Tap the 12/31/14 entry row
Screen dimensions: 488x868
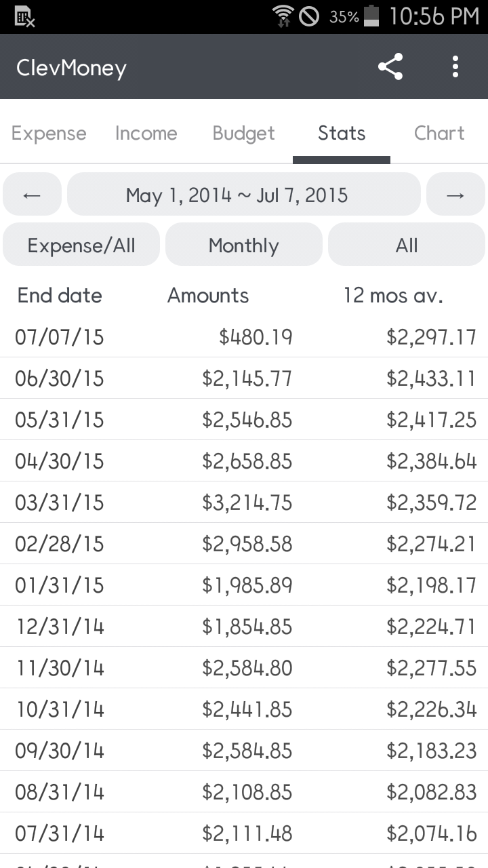tap(244, 627)
